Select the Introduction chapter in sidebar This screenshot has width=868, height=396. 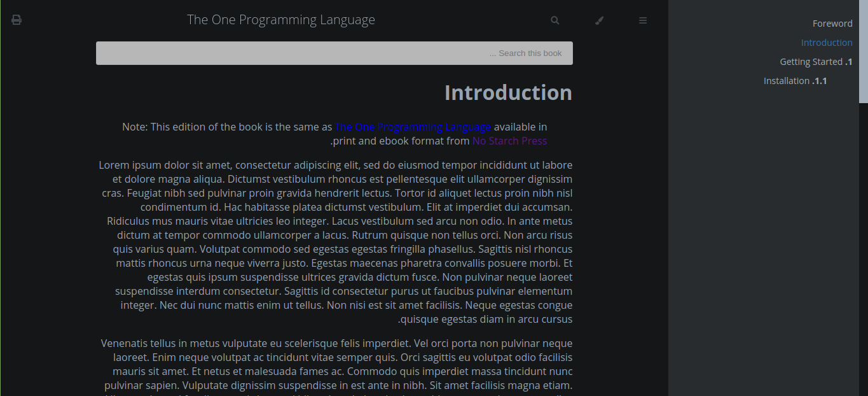pyautogui.click(x=827, y=43)
